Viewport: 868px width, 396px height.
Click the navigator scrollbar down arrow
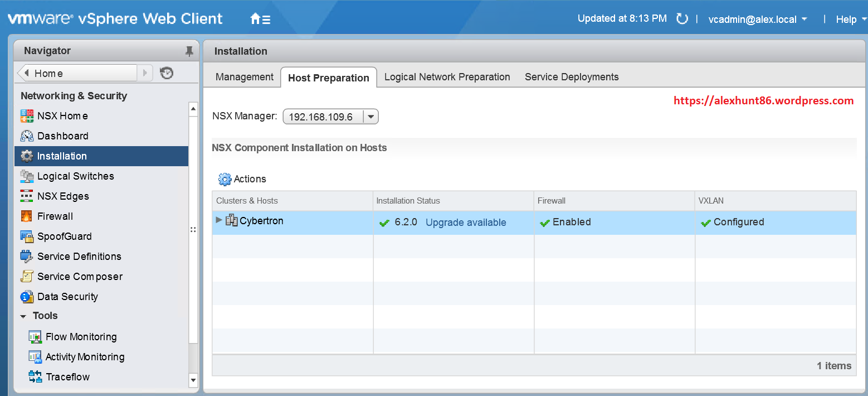pos(193,380)
